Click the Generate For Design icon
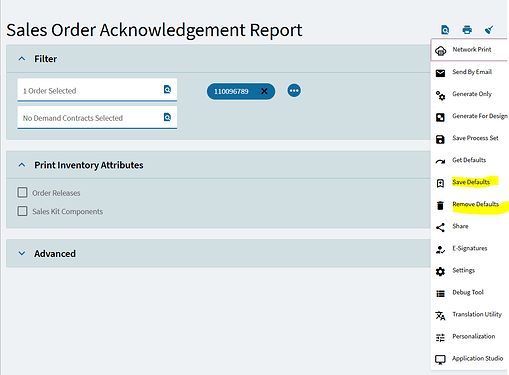Image resolution: width=509 pixels, height=375 pixels. point(440,117)
